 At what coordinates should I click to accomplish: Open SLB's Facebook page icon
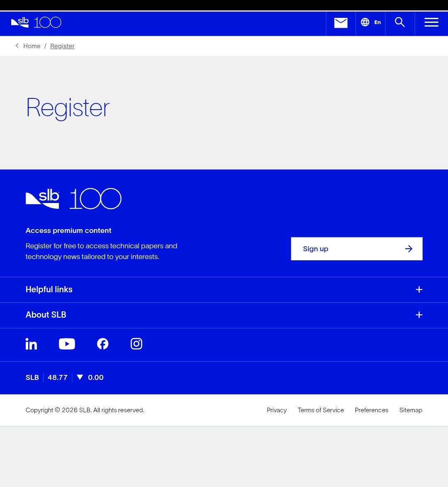pos(103,344)
